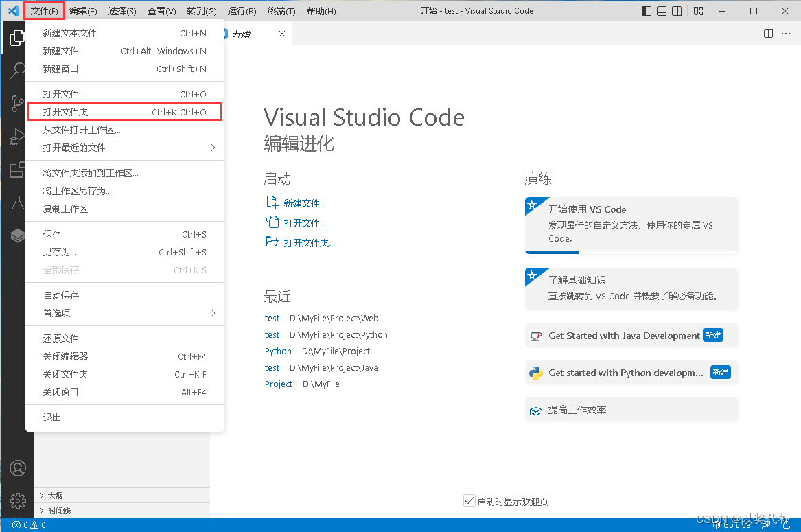Screen dimensions: 801x532
Task: Open recent Python folder link
Action: coord(279,351)
